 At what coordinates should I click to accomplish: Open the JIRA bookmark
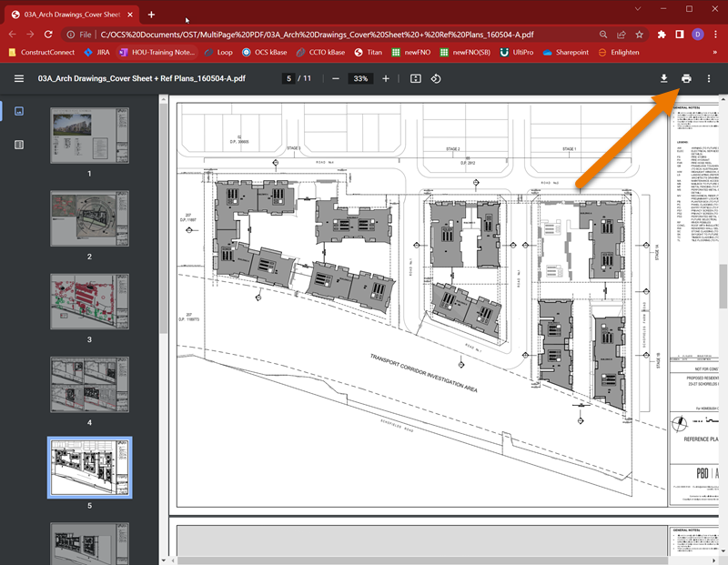pos(97,53)
